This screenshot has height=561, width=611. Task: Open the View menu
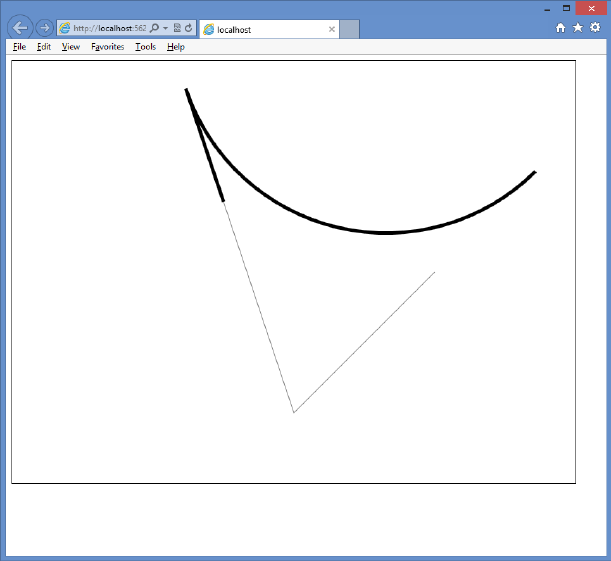71,47
